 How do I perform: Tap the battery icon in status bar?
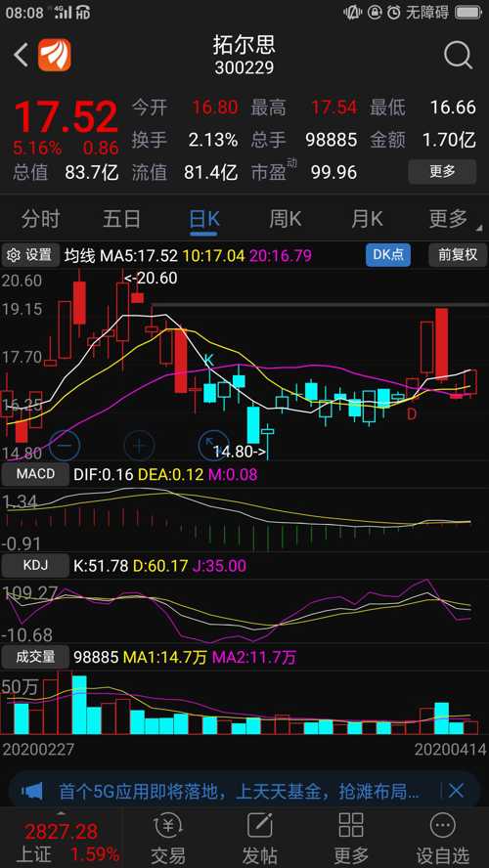[x=470, y=12]
